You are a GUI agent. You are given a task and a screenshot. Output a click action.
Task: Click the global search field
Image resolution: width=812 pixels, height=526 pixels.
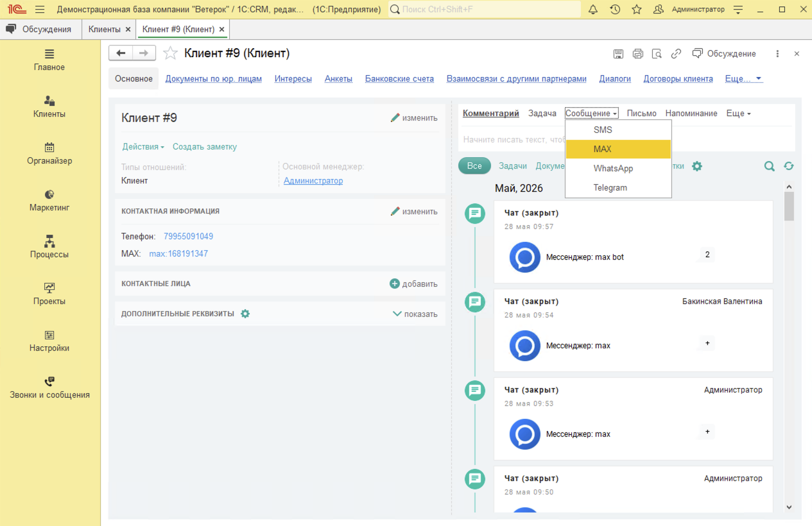[485, 10]
